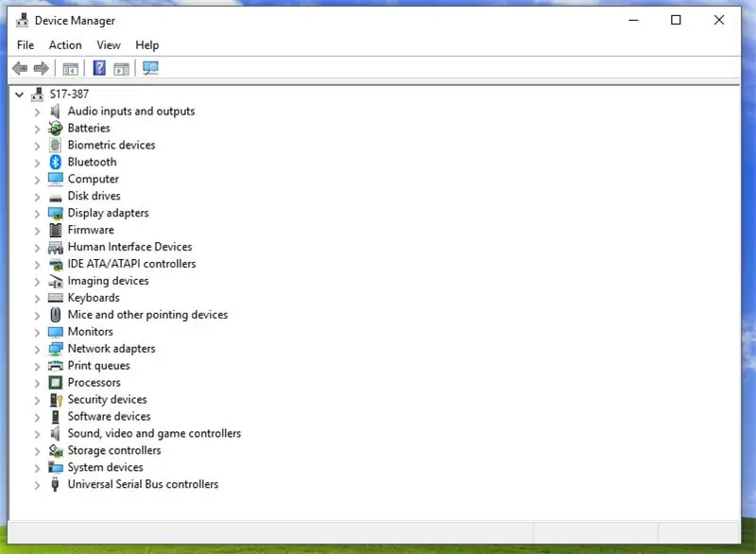Select the IDE ATA/ATAPI controllers label
This screenshot has width=756, height=554.
tap(131, 264)
